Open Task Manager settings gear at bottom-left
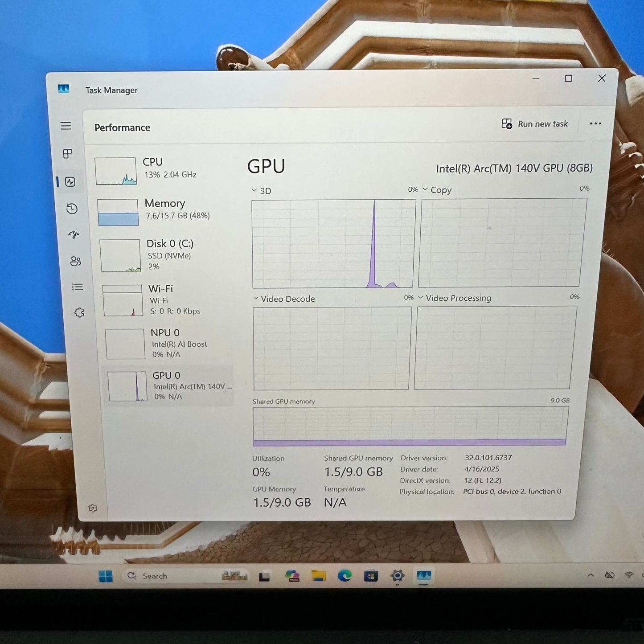The height and width of the screenshot is (644, 644). coord(93,508)
